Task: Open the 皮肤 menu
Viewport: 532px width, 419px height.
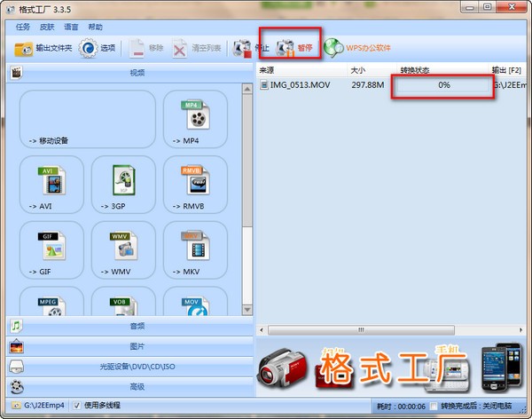Action: coord(47,27)
